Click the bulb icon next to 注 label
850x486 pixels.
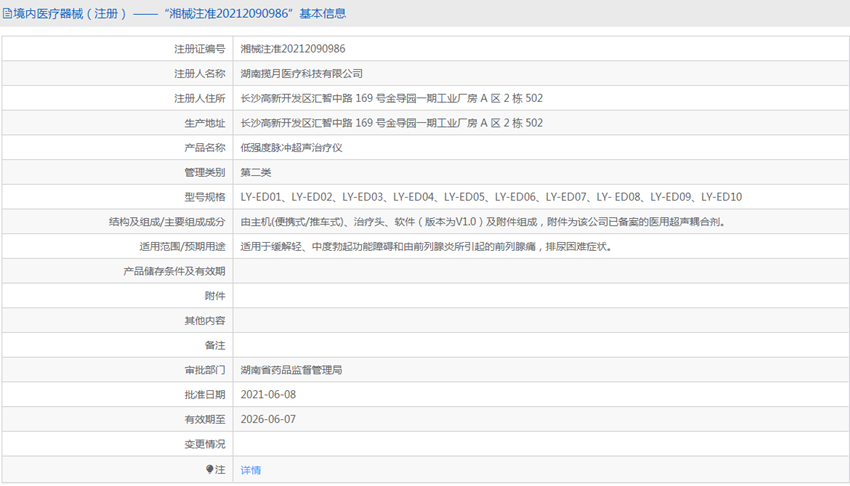(210, 469)
